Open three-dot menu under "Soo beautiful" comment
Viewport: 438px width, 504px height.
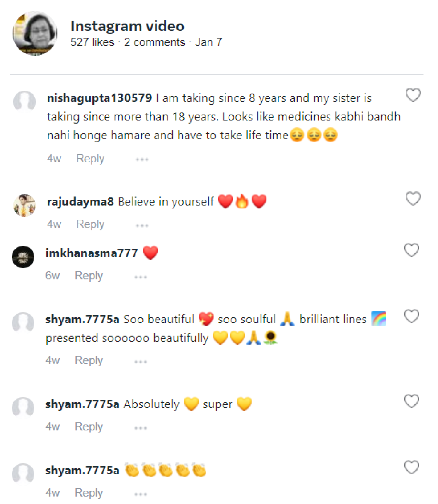pos(141,362)
